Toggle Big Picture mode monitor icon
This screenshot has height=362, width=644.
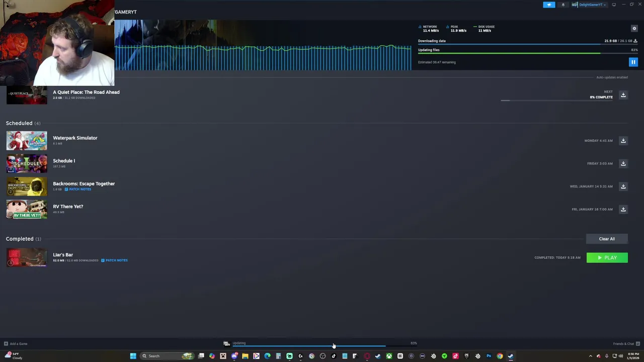[614, 5]
